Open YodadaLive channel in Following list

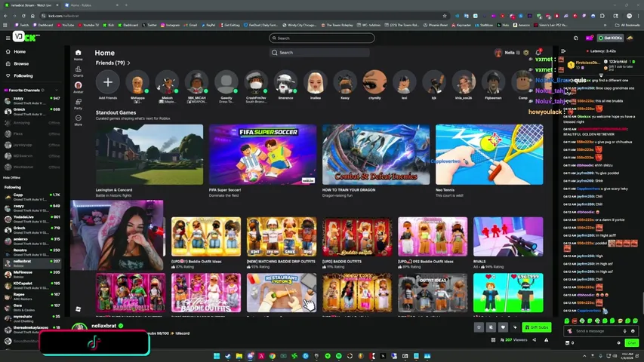[32, 219]
